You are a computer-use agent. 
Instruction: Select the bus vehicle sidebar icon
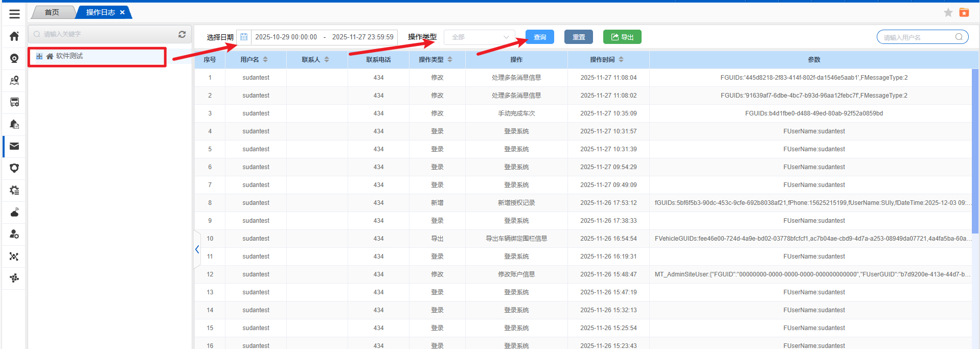(14, 102)
